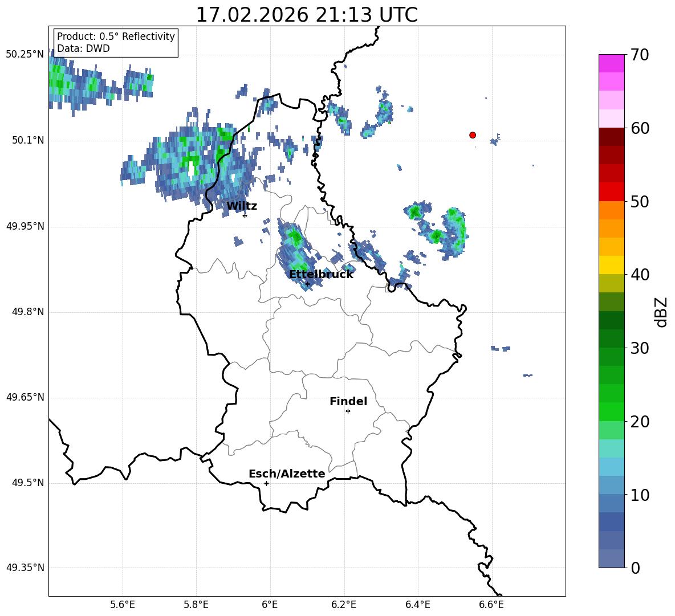The width and height of the screenshot is (675, 616).
Task: Click the colorbar value 0
Action: pos(635,568)
